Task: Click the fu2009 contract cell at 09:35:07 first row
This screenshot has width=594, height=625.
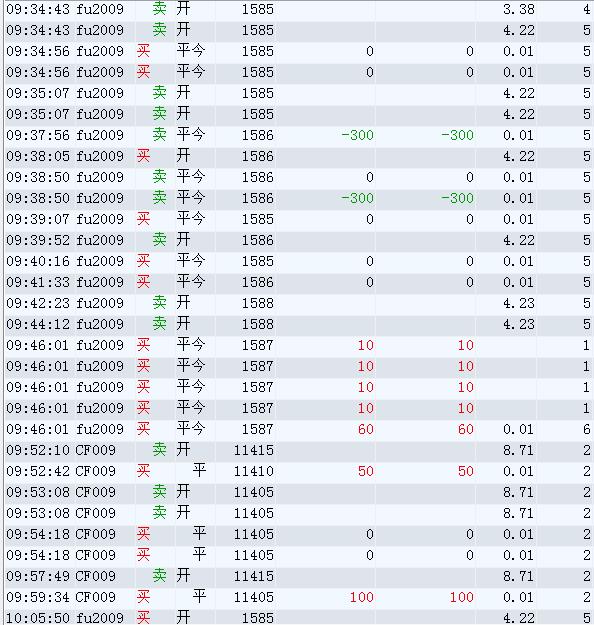Action: tap(100, 93)
